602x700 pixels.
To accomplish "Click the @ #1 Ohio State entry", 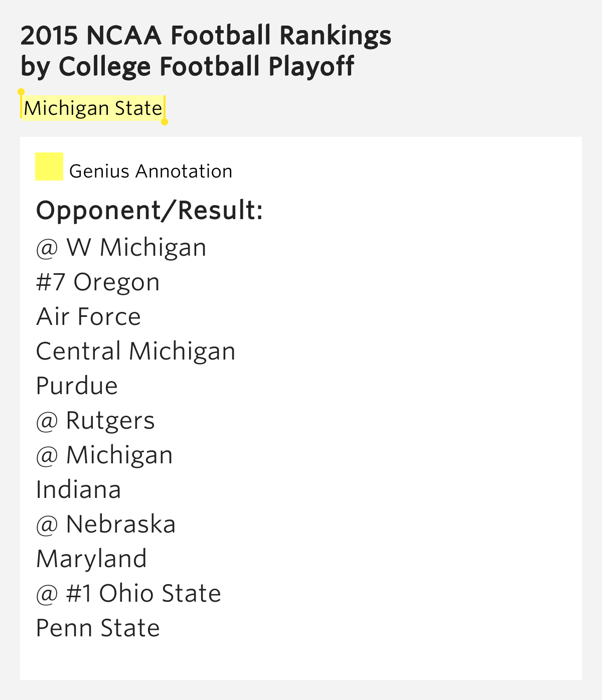I will (129, 594).
